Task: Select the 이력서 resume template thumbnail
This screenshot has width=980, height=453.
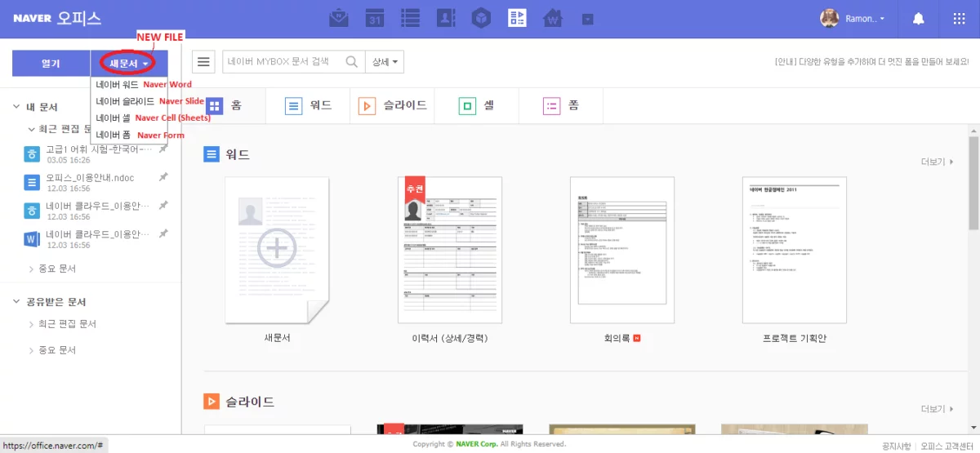Action: pos(450,250)
